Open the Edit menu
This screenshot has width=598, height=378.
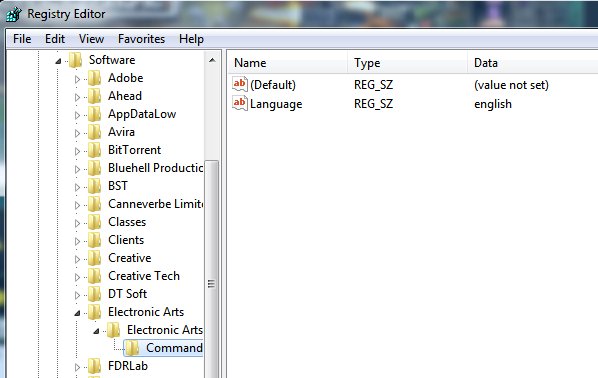click(x=55, y=39)
